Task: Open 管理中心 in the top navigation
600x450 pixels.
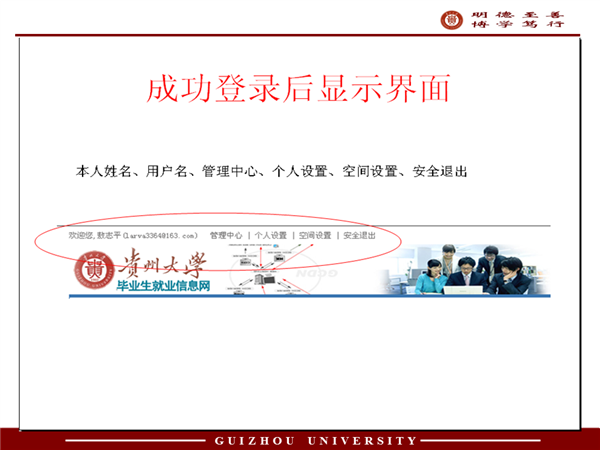Action: pyautogui.click(x=226, y=235)
